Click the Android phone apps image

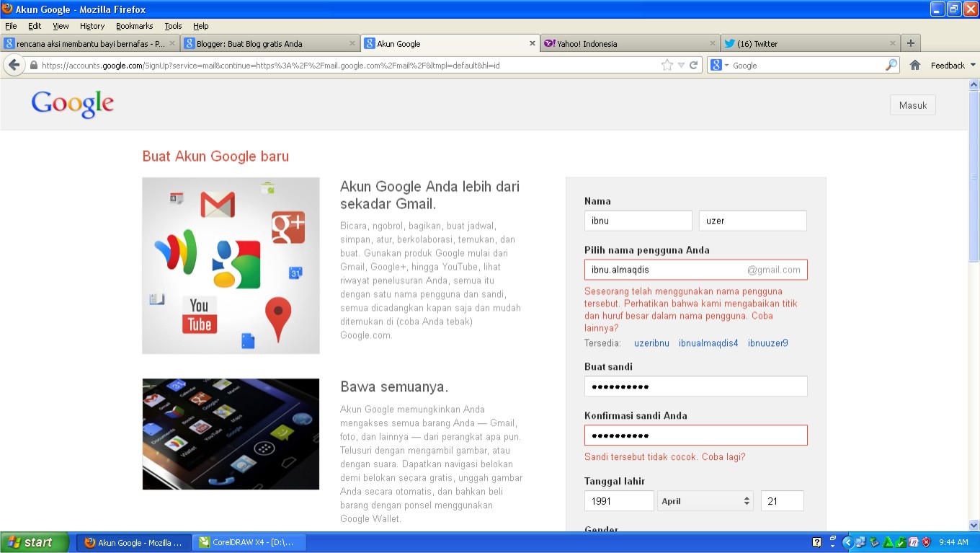coord(231,434)
